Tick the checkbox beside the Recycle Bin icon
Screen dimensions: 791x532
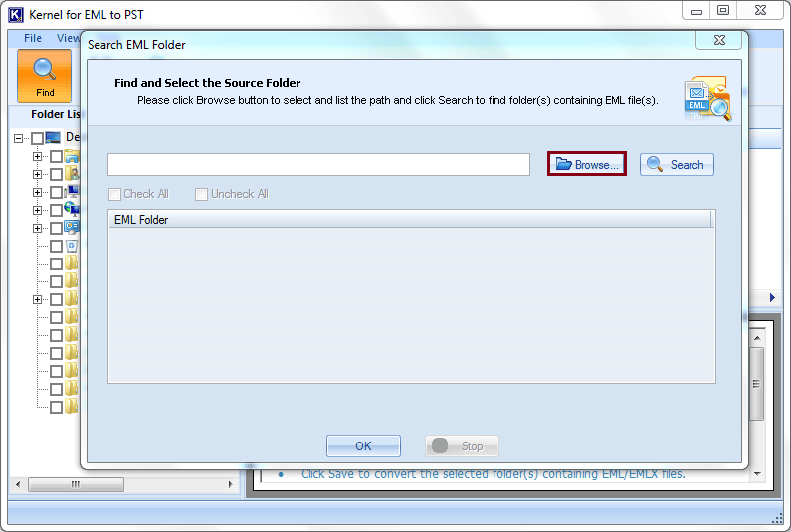click(56, 246)
